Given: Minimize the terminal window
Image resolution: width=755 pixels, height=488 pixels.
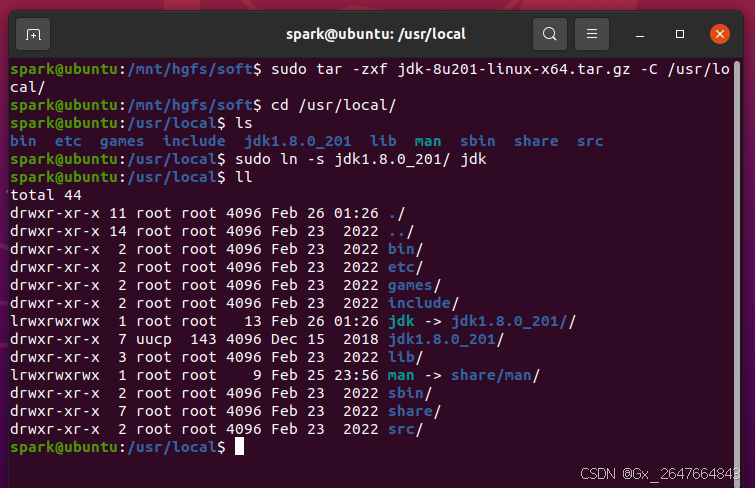Looking at the screenshot, I should click(640, 34).
